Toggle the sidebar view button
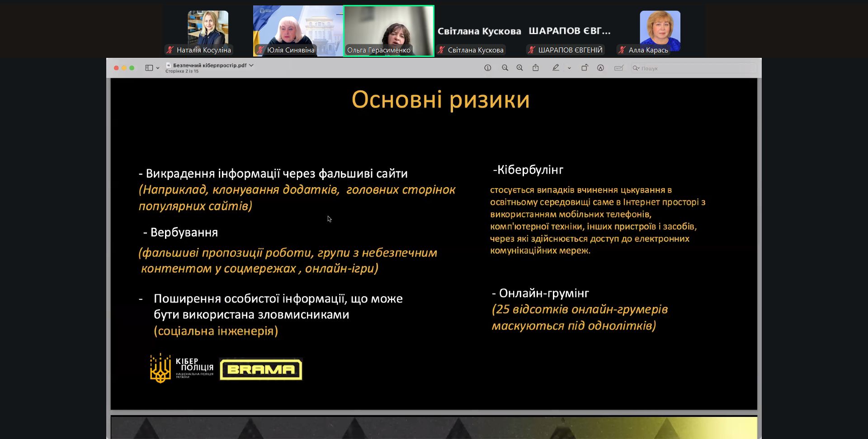868x439 pixels. coord(149,68)
